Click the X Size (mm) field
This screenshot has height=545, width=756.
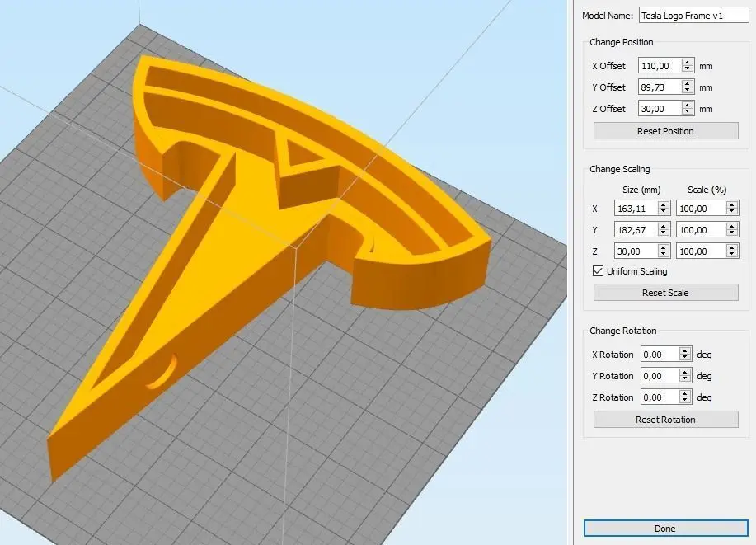(x=636, y=209)
